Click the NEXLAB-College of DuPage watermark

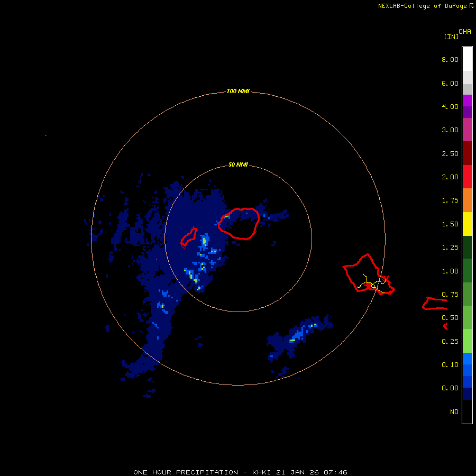426,6
